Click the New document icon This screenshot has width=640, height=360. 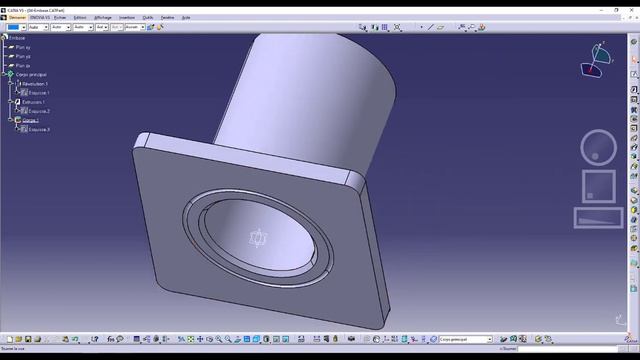click(9, 339)
